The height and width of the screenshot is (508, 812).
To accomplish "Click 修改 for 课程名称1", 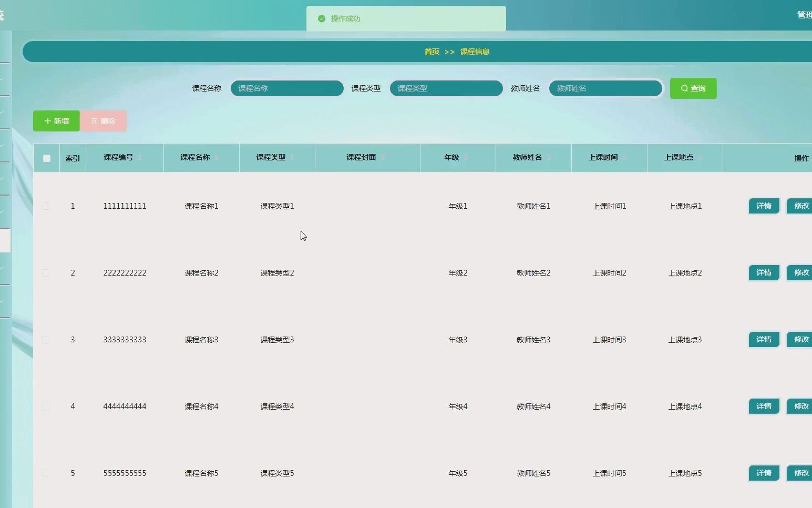I will click(799, 206).
